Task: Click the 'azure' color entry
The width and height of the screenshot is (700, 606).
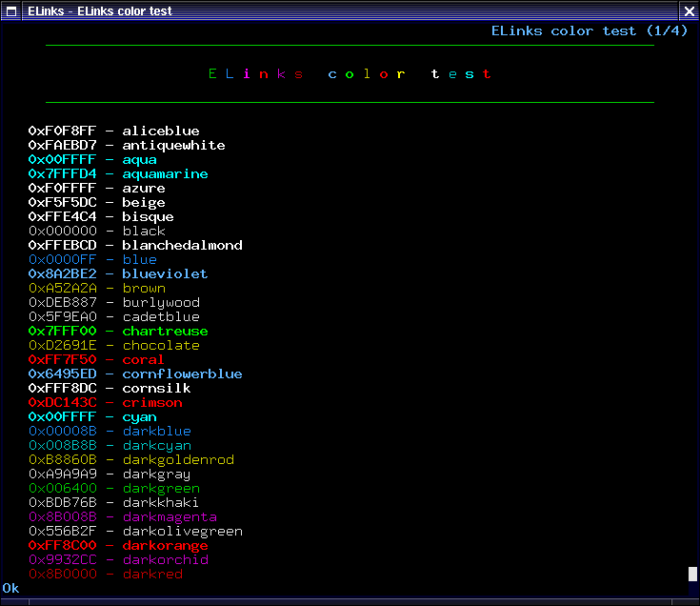Action: 97,188
